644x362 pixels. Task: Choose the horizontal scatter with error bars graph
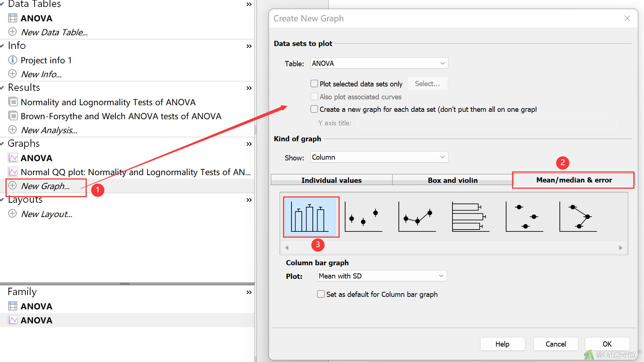click(525, 217)
